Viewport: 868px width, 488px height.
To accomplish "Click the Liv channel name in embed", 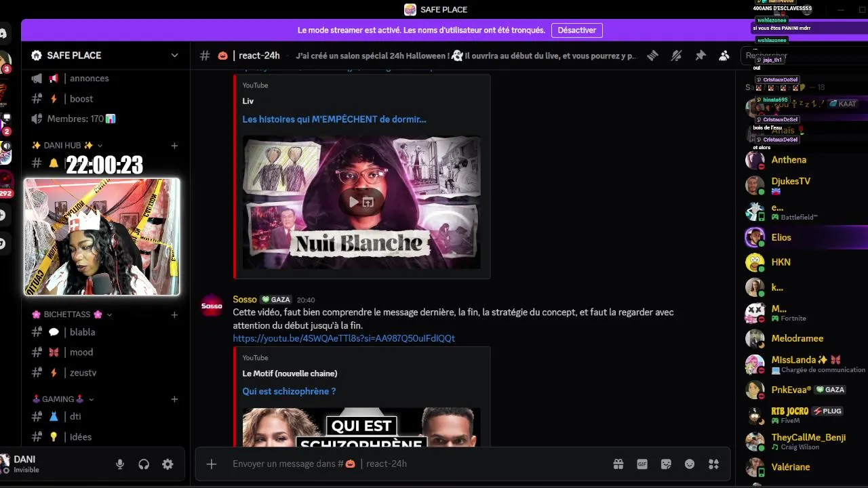I will tap(248, 101).
